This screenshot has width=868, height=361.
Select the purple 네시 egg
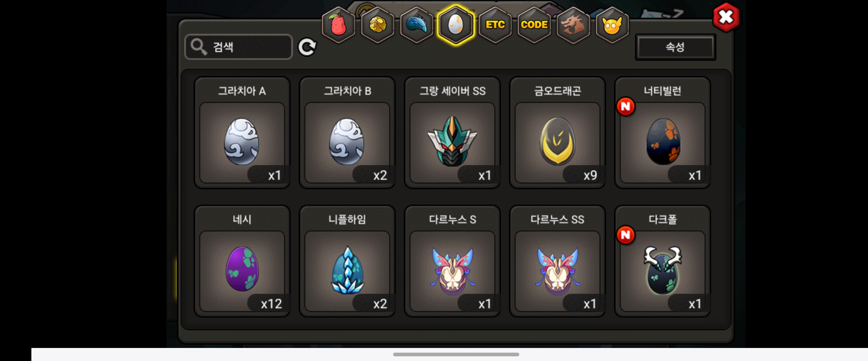click(242, 261)
